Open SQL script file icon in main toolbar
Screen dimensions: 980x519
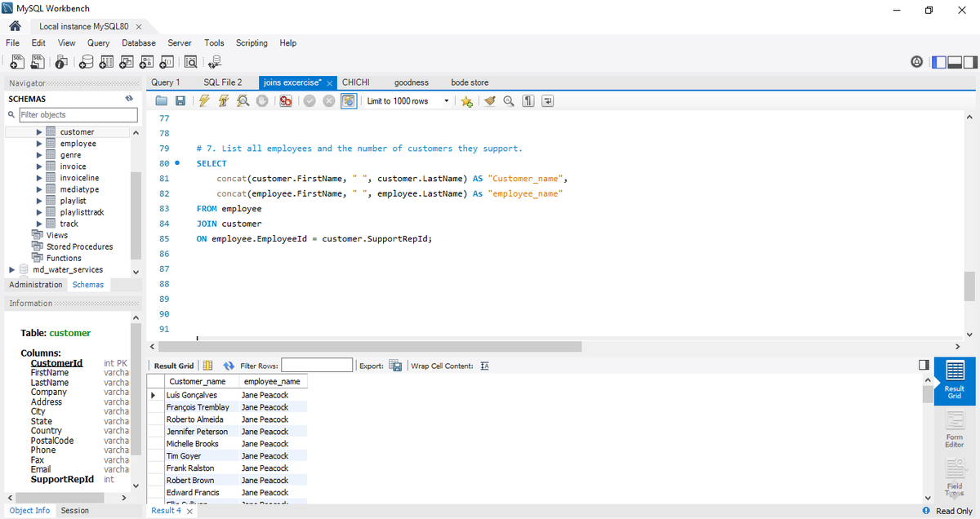pyautogui.click(x=38, y=60)
